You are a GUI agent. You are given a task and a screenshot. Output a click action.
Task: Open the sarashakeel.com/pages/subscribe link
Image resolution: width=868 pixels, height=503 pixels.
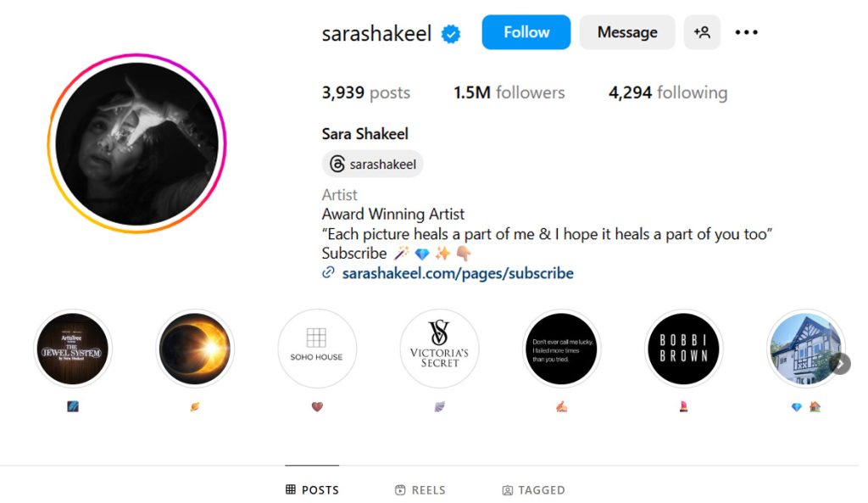point(457,273)
